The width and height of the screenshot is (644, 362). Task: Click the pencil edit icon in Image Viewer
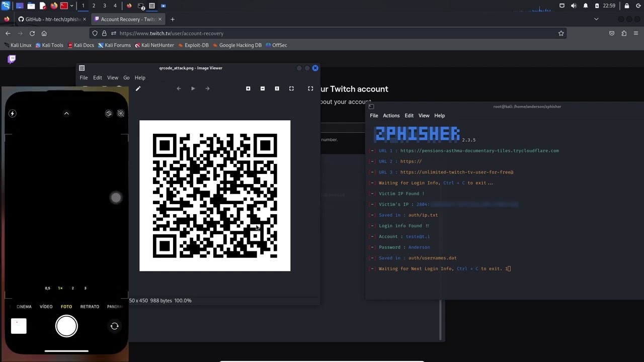pyautogui.click(x=138, y=88)
